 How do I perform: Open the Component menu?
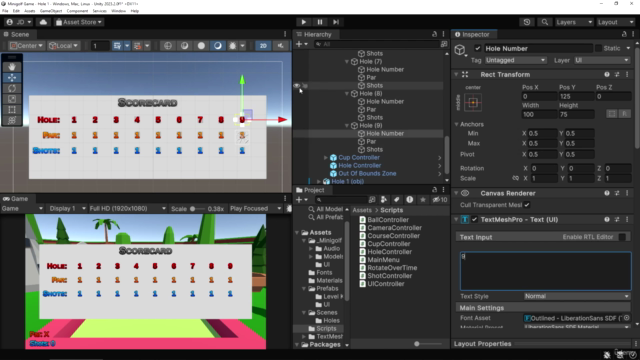[x=77, y=11]
